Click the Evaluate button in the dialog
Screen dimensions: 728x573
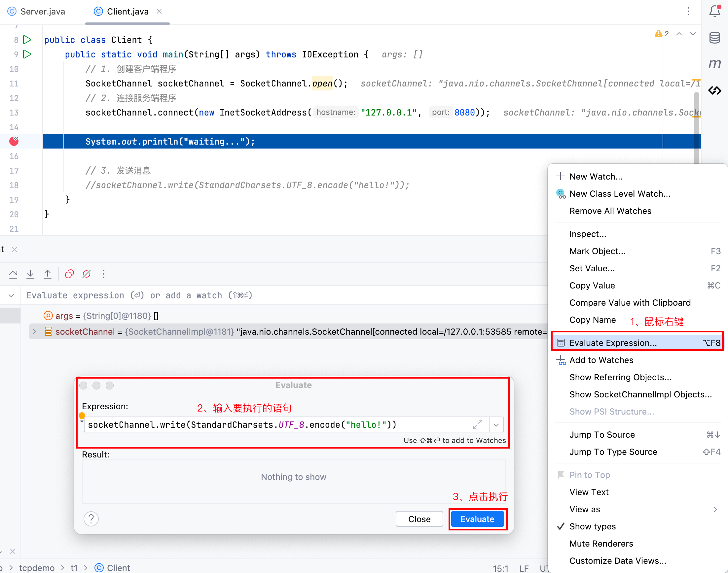tap(477, 519)
